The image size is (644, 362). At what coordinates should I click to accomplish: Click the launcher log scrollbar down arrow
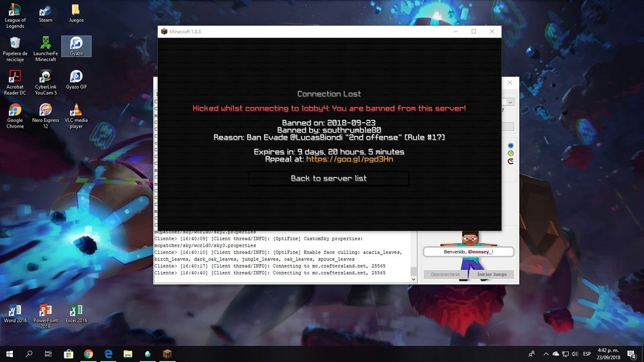tap(413, 278)
